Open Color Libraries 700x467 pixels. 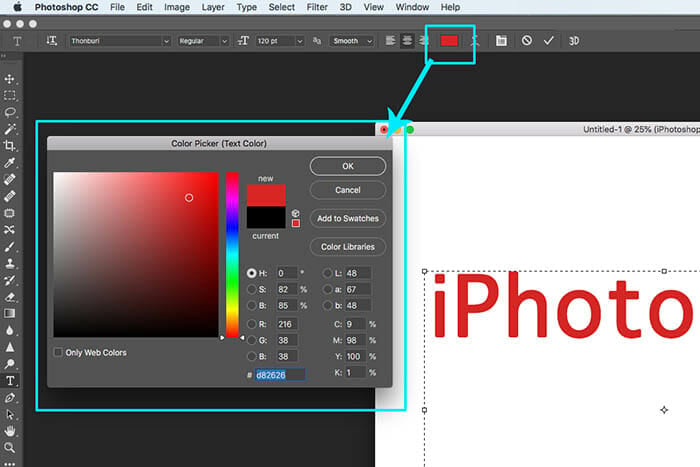(x=348, y=246)
